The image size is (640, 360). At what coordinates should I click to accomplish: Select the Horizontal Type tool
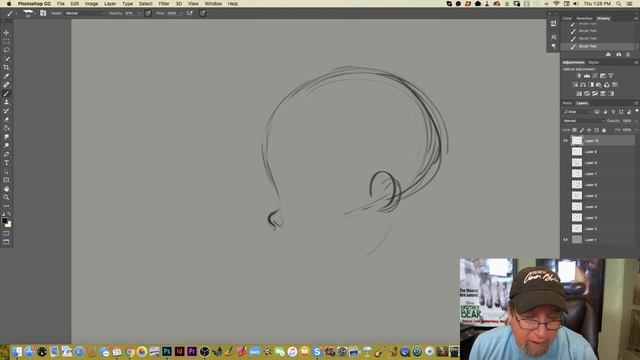(x=6, y=163)
